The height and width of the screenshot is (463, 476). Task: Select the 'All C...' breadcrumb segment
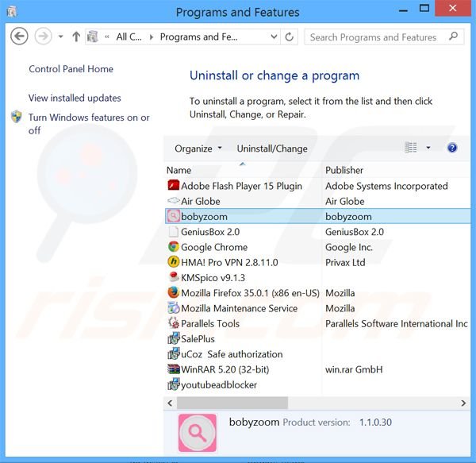(x=129, y=37)
